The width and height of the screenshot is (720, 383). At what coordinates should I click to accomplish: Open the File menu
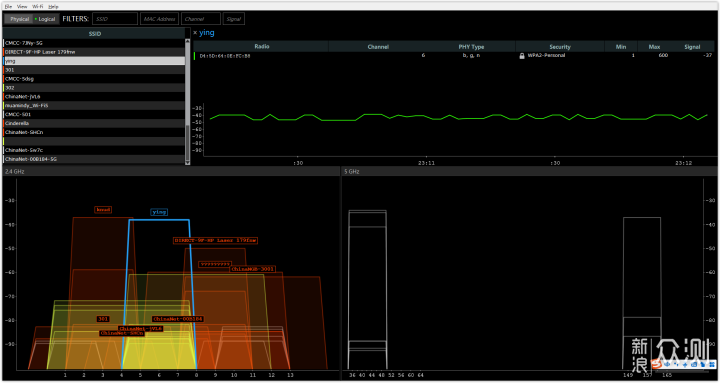[9, 6]
